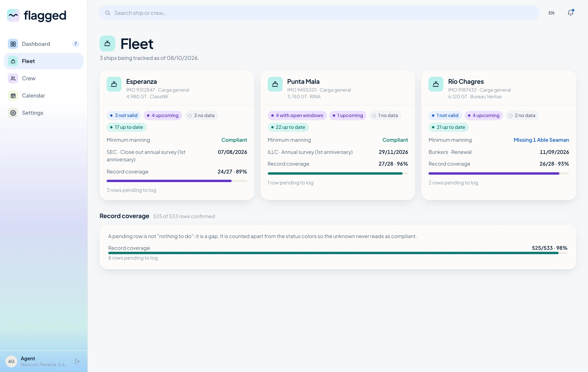Click the Dashboard grid icon in sidebar

tap(13, 44)
